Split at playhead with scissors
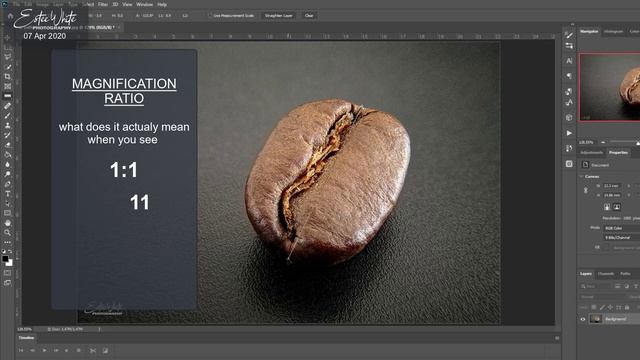The height and width of the screenshot is (360, 640). coord(93,350)
